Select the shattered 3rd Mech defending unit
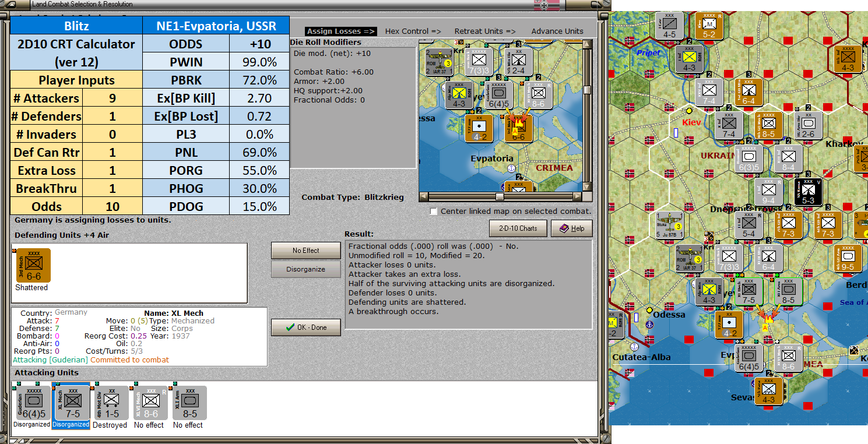Viewport: 868px width, 444px height. click(x=33, y=266)
